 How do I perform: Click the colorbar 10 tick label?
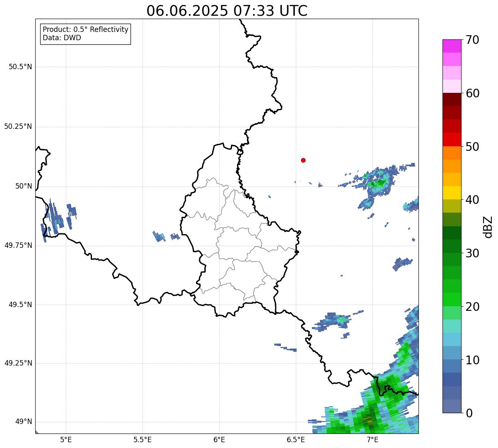pyautogui.click(x=472, y=360)
